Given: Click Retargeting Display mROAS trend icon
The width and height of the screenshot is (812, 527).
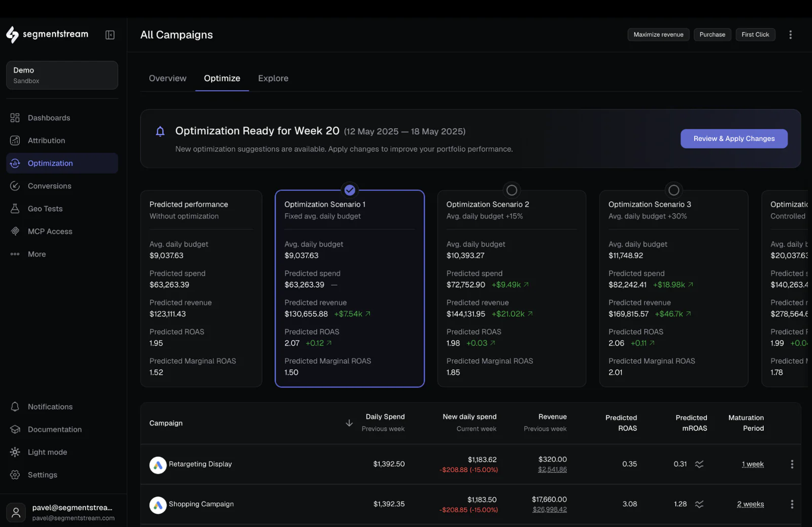Looking at the screenshot, I should (699, 464).
